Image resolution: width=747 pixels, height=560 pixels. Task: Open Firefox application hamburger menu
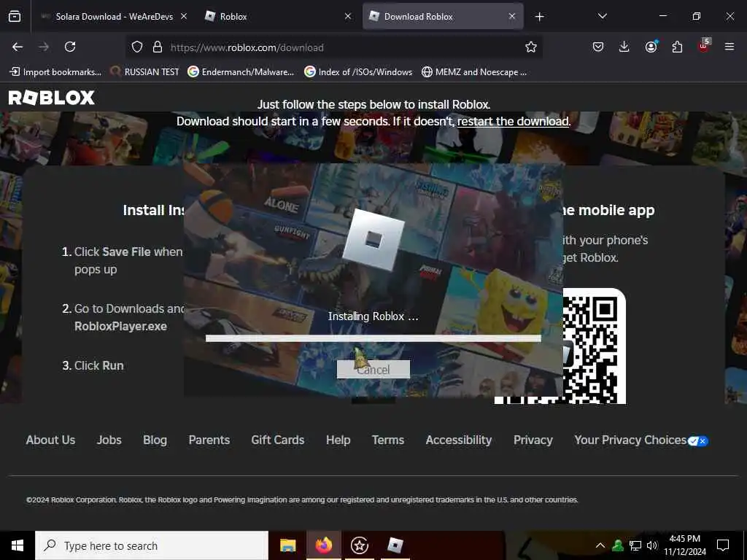(729, 47)
